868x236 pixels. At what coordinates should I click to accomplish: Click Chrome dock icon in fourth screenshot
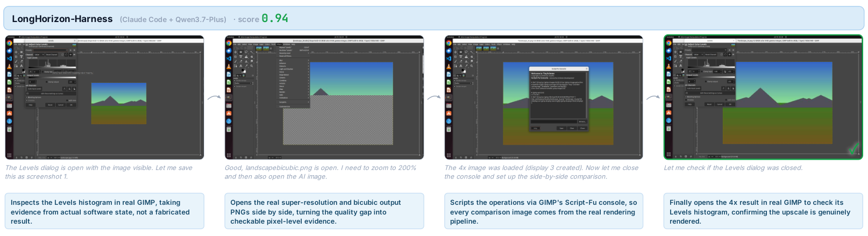click(x=669, y=42)
